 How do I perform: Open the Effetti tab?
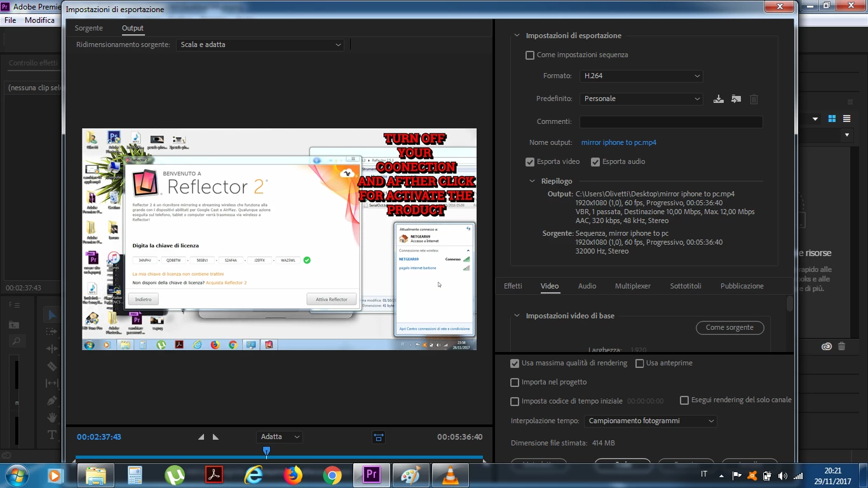pyautogui.click(x=513, y=286)
